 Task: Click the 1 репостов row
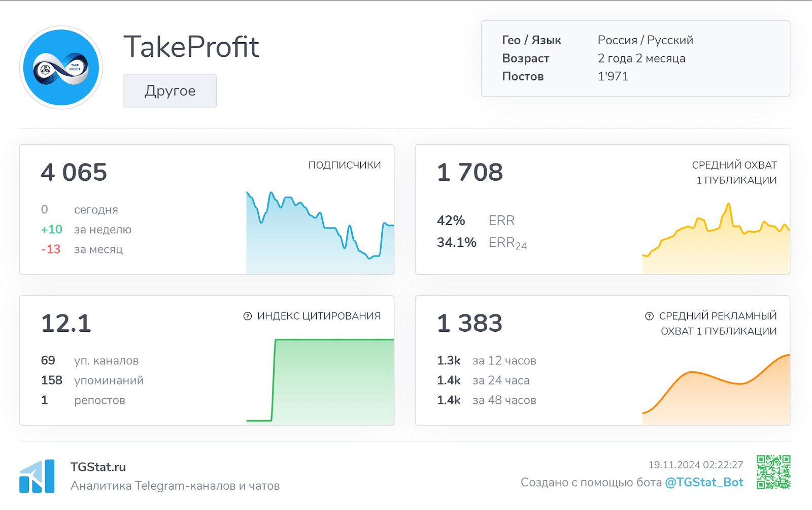[x=83, y=400]
